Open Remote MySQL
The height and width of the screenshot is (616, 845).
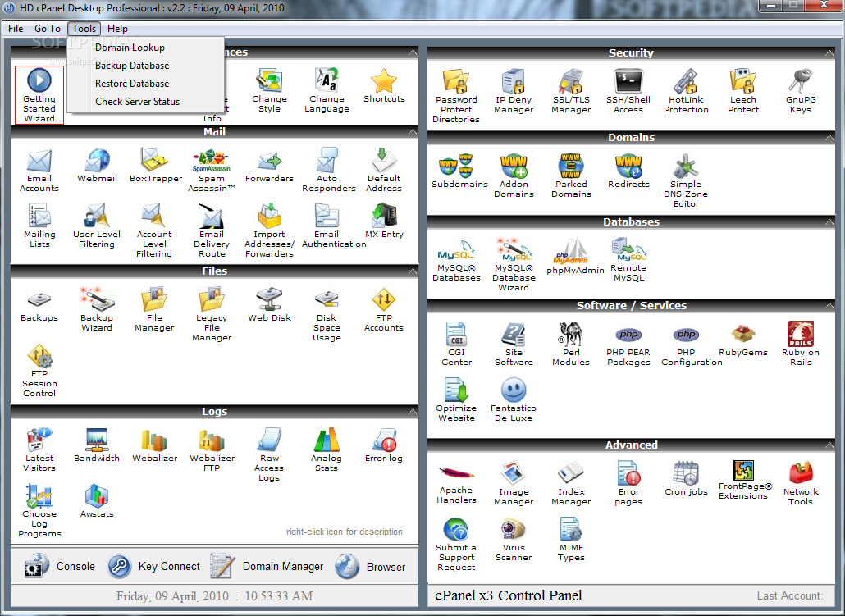[x=628, y=260]
